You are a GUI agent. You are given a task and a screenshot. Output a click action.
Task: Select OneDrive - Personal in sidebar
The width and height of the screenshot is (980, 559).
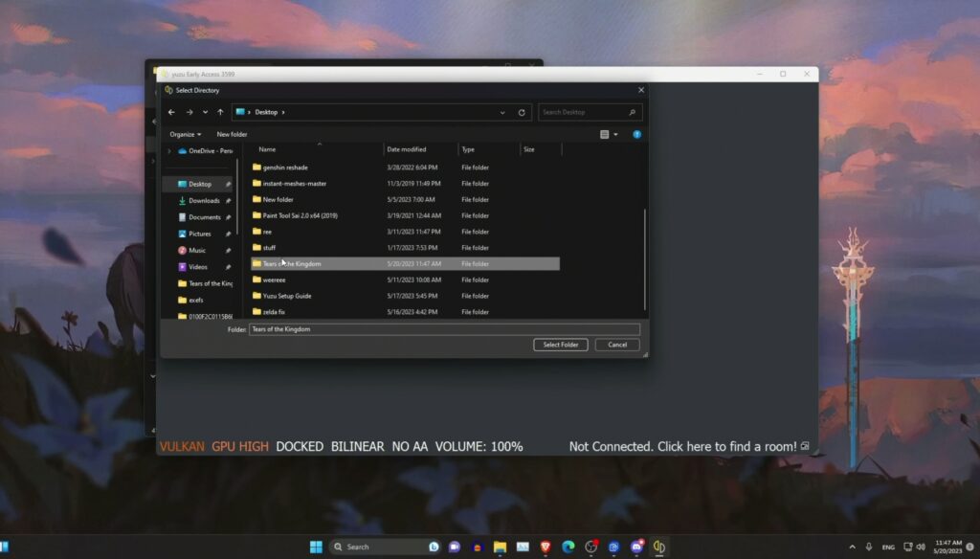(205, 151)
